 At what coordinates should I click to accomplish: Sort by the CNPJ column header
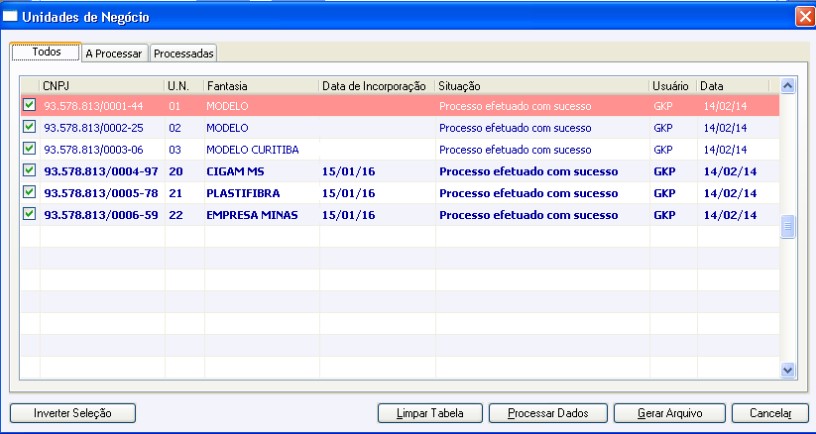click(x=102, y=86)
